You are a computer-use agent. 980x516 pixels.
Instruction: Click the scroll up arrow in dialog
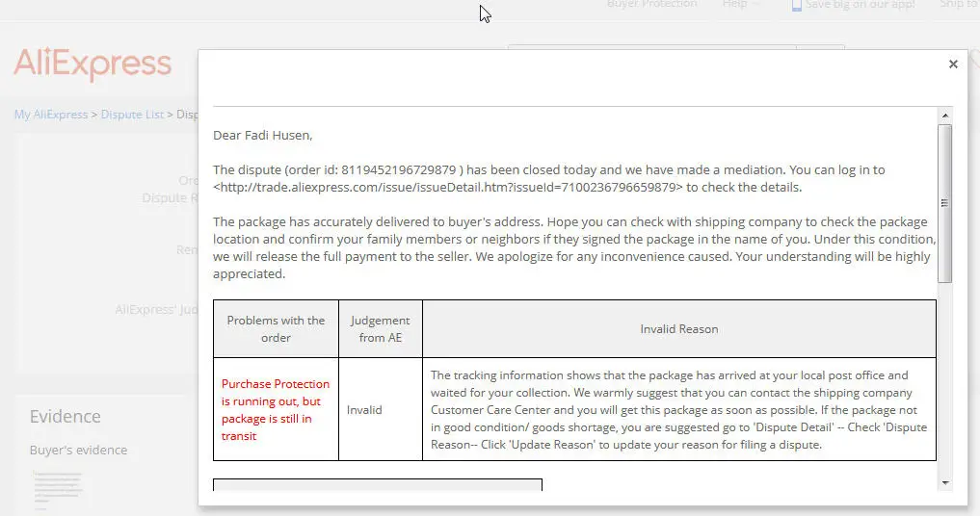pyautogui.click(x=945, y=116)
